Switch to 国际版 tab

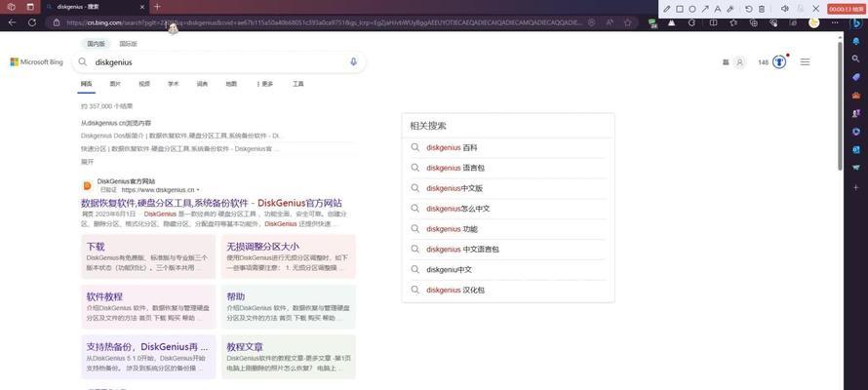[128, 44]
